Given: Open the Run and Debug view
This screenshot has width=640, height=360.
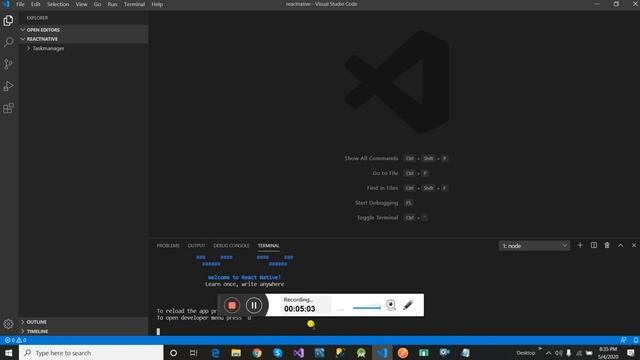Looking at the screenshot, I should click(x=8, y=86).
